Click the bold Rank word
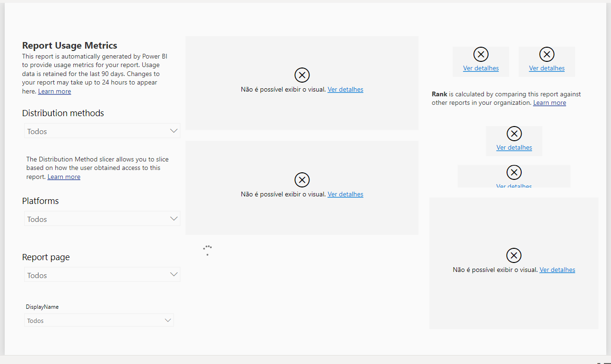This screenshot has height=364, width=611. (x=439, y=94)
